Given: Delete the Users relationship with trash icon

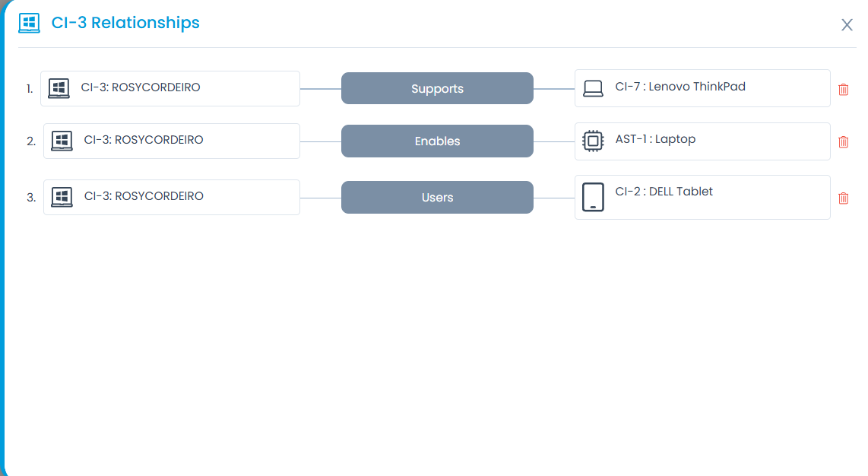Looking at the screenshot, I should (843, 198).
